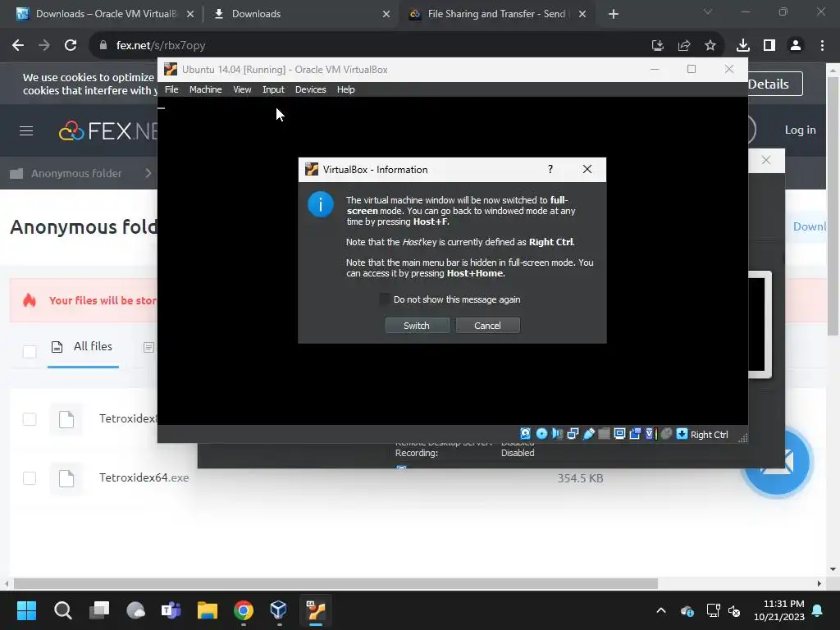Click Tetroxidex64.exe file name
840x630 pixels.
pos(144,477)
